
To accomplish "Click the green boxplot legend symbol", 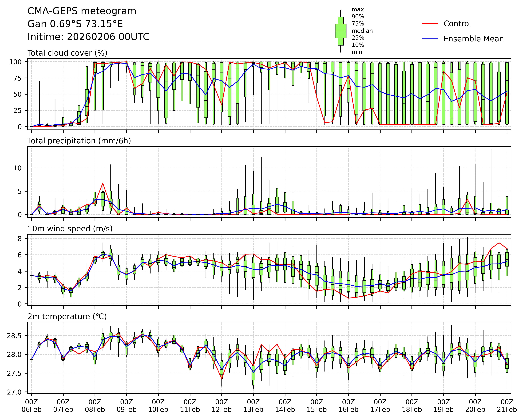I will pyautogui.click(x=341, y=31).
